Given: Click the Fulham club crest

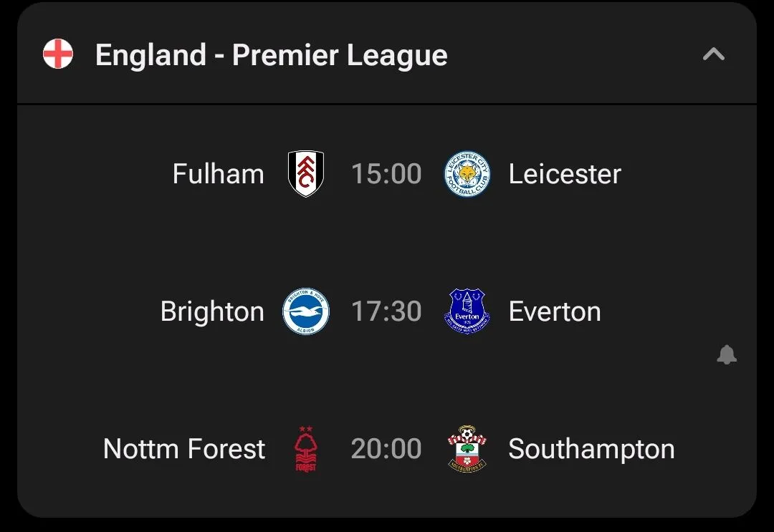Looking at the screenshot, I should tap(306, 174).
